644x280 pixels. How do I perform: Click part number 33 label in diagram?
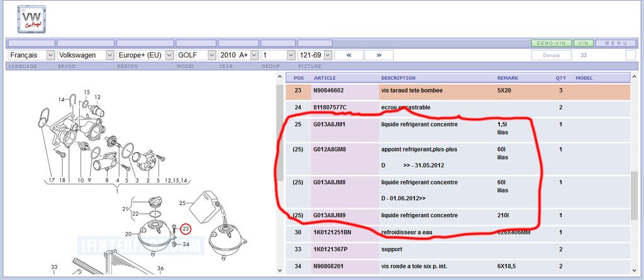[x=54, y=267]
